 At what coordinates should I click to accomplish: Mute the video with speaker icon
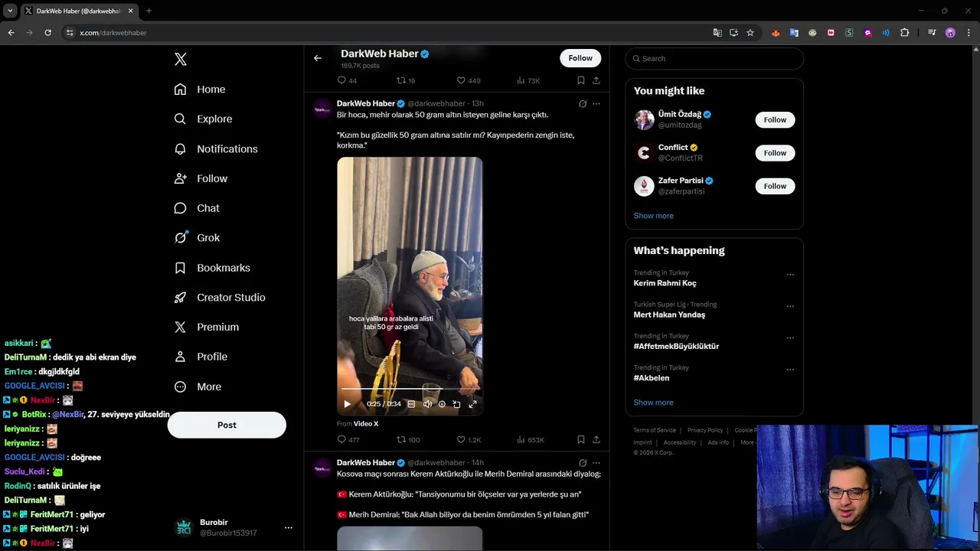[x=427, y=404]
